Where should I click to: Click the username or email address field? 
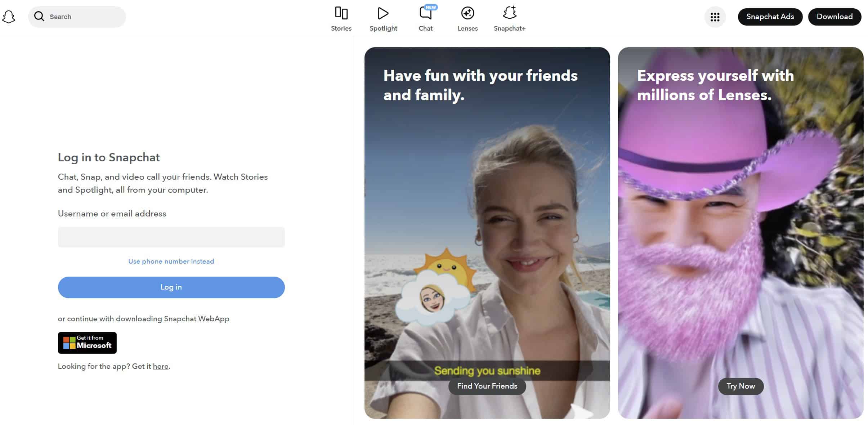click(171, 237)
